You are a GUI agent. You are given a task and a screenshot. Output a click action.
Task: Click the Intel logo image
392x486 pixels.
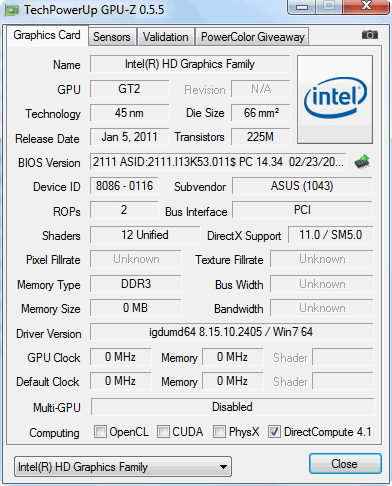tap(335, 100)
